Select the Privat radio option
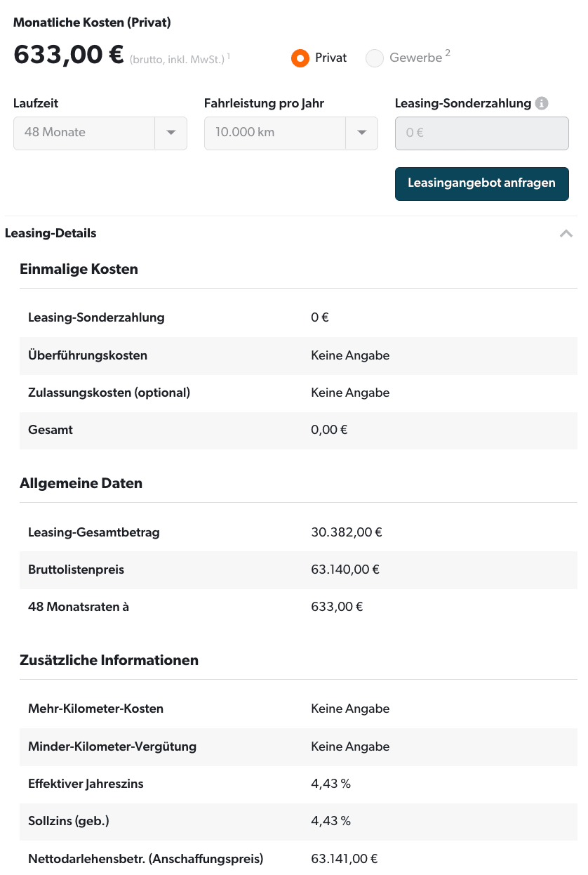Image resolution: width=588 pixels, height=875 pixels. click(300, 58)
